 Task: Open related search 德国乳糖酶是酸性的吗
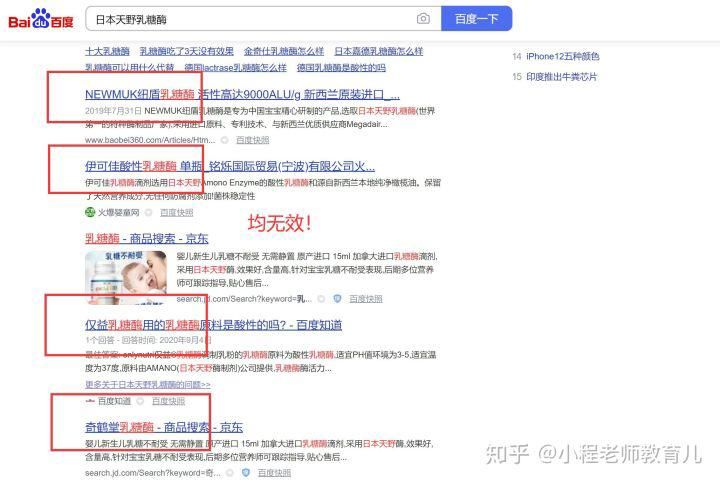point(341,67)
